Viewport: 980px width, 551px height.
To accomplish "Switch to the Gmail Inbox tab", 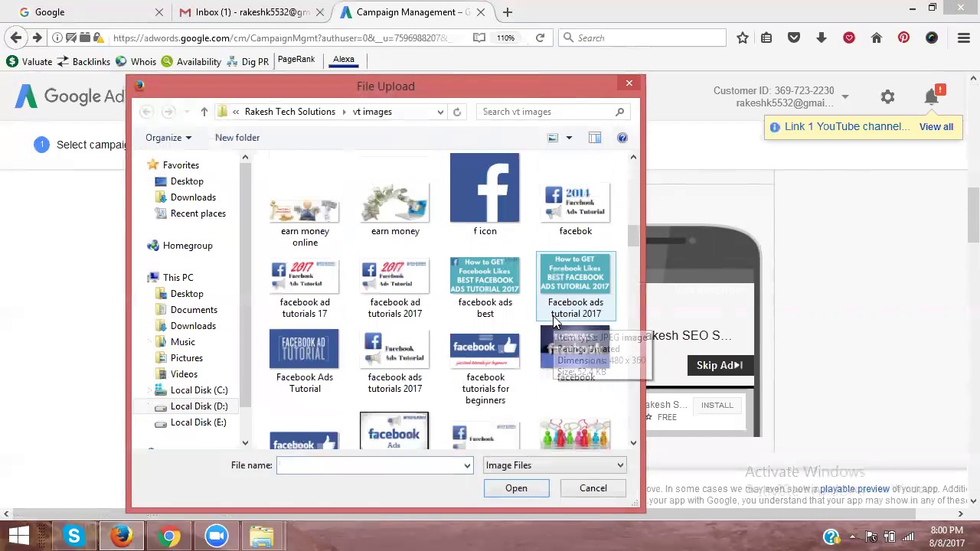I will [x=253, y=12].
